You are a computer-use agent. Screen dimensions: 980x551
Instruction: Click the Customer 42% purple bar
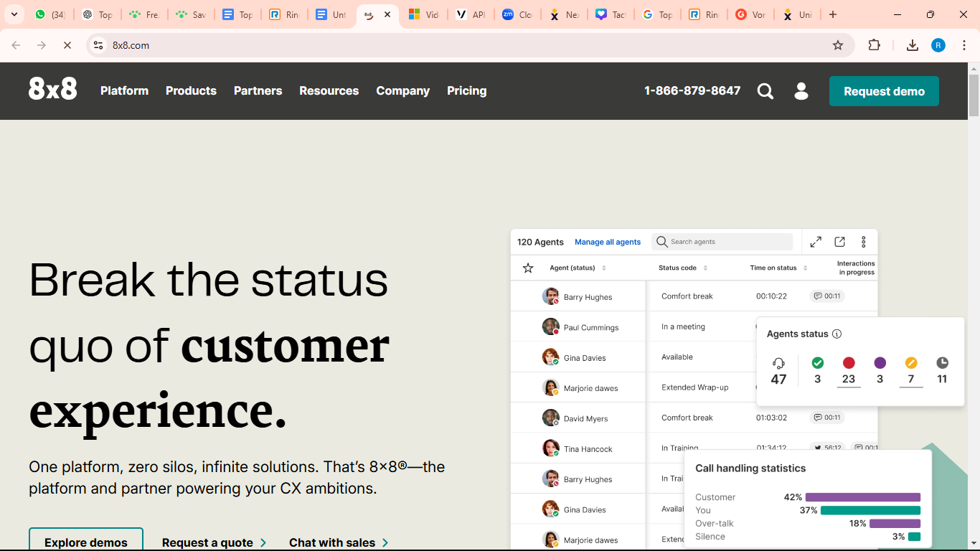point(862,497)
